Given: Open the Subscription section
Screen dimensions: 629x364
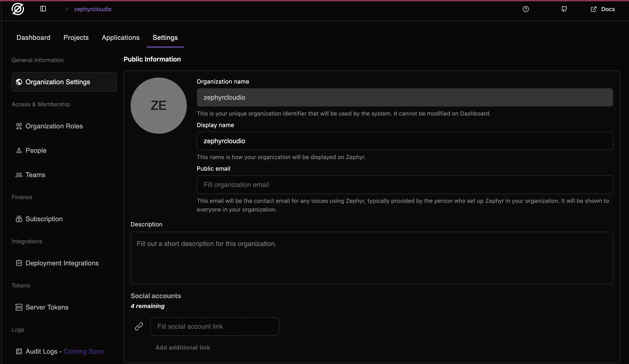Looking at the screenshot, I should point(44,219).
